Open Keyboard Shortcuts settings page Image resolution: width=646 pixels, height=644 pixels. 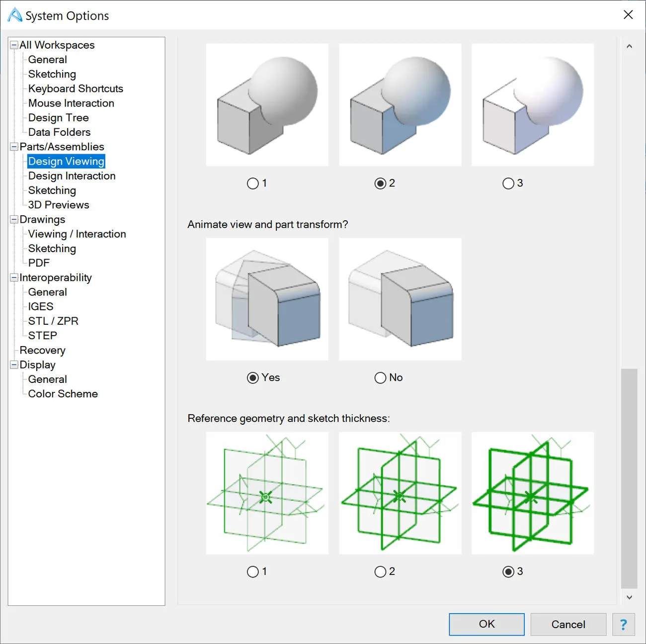pos(76,89)
